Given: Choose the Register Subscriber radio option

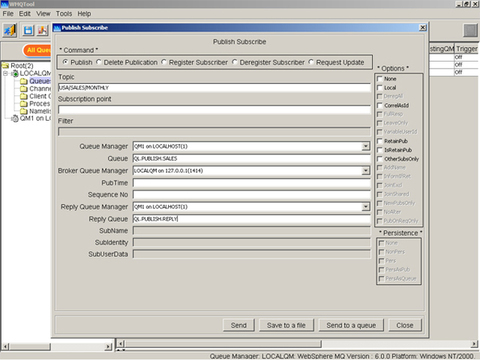Looking at the screenshot, I should 164,62.
